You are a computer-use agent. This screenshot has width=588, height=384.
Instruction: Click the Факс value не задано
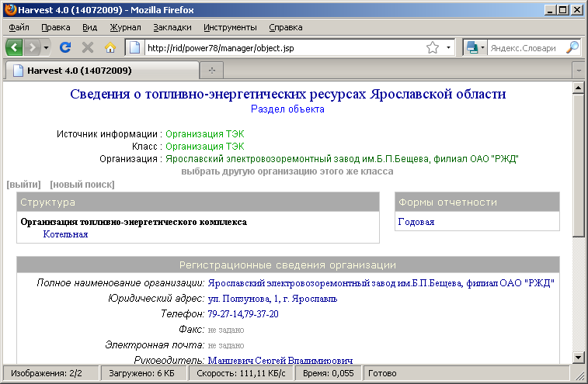[x=226, y=330]
